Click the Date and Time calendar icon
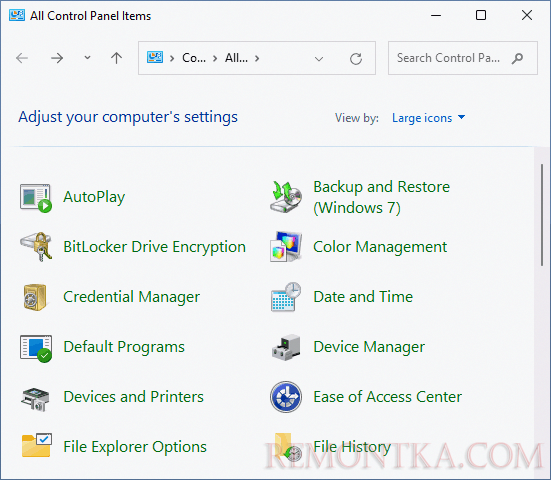551x480 pixels. 286,297
